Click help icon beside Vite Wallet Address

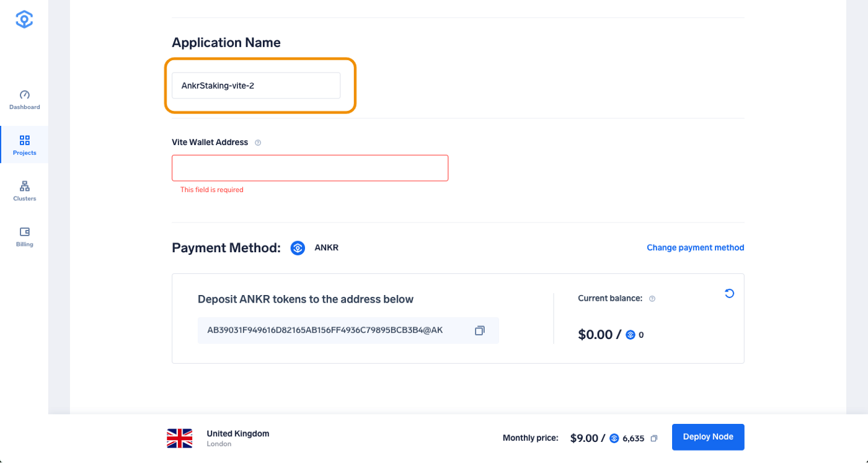258,143
